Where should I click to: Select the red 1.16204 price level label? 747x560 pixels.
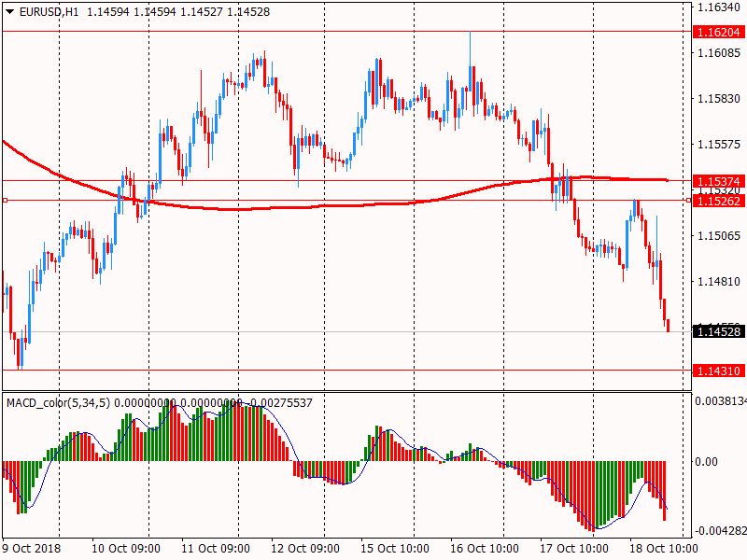point(718,32)
